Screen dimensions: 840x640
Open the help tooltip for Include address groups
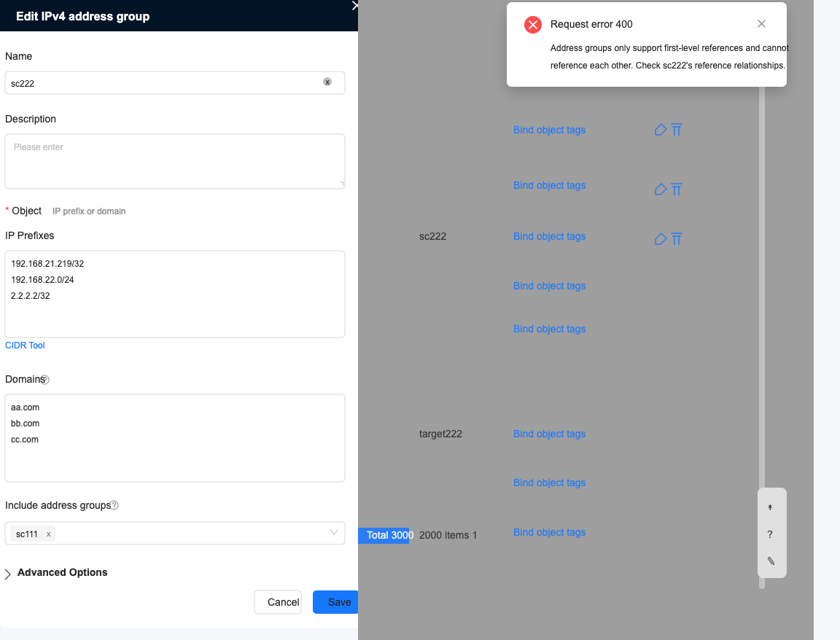(114, 505)
